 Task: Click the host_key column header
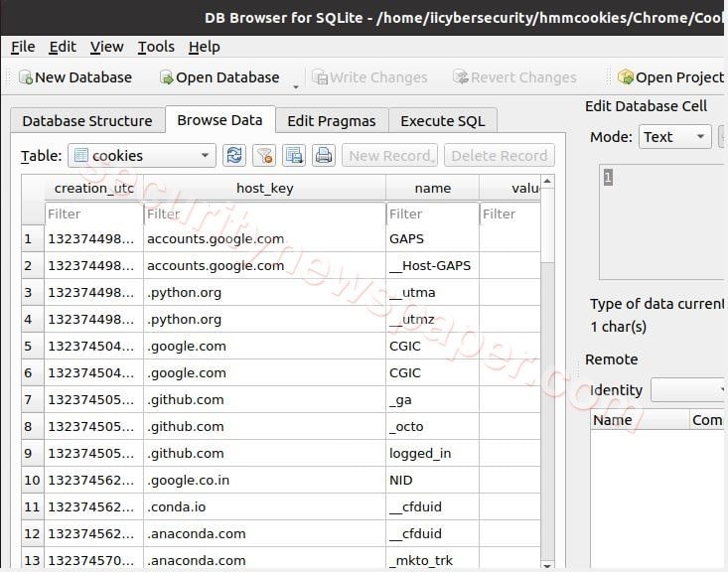click(264, 188)
